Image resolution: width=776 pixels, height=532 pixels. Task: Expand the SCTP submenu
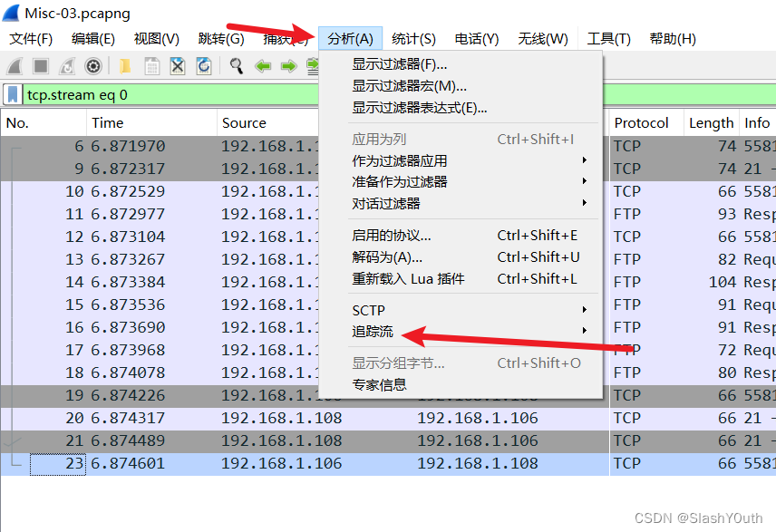461,310
